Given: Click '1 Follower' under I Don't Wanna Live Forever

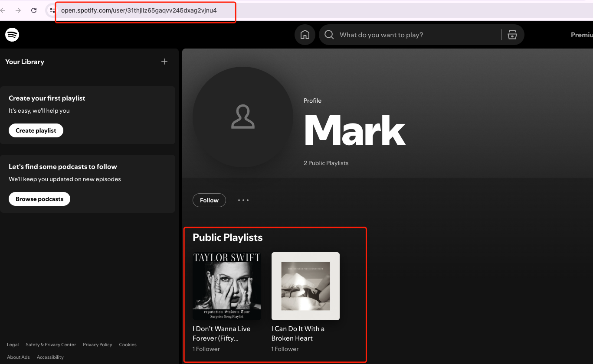Looking at the screenshot, I should (206, 349).
